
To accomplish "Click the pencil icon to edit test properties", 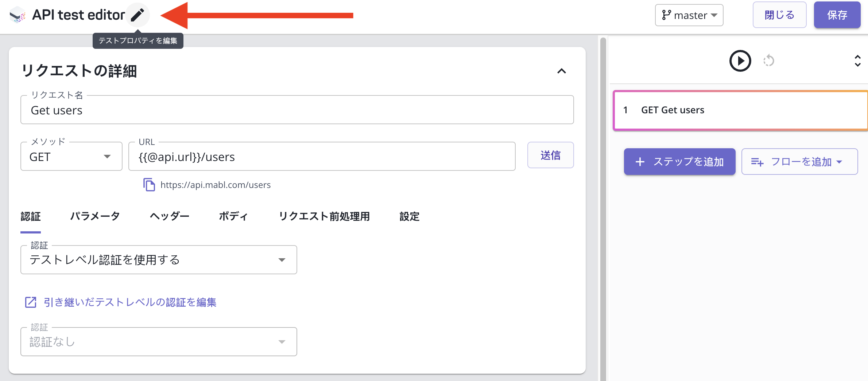I will coord(137,15).
